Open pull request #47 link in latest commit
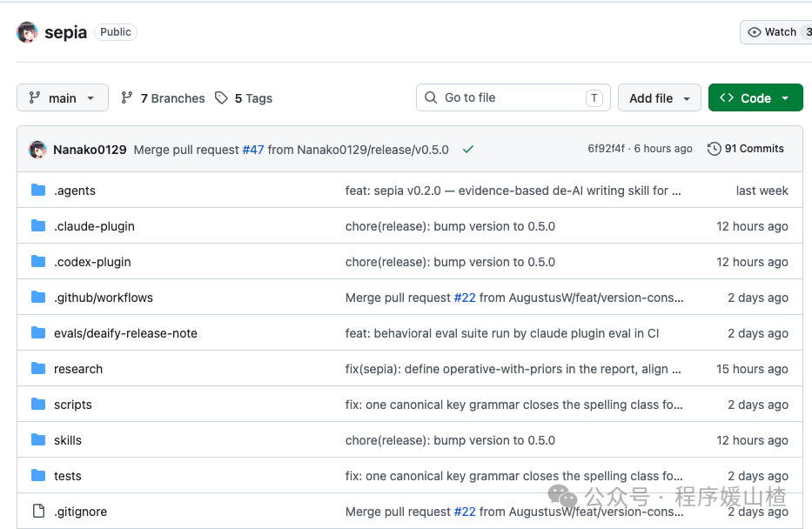 [253, 150]
